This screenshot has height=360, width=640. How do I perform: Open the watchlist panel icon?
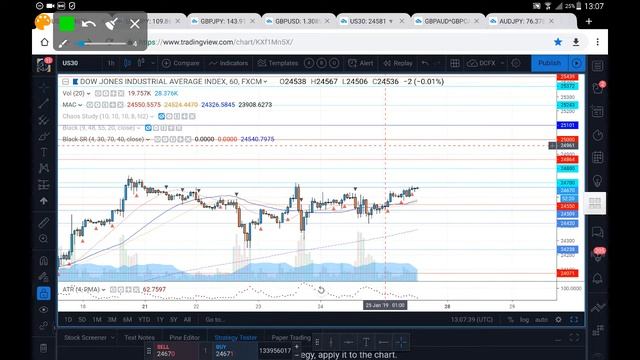pyautogui.click(x=598, y=66)
